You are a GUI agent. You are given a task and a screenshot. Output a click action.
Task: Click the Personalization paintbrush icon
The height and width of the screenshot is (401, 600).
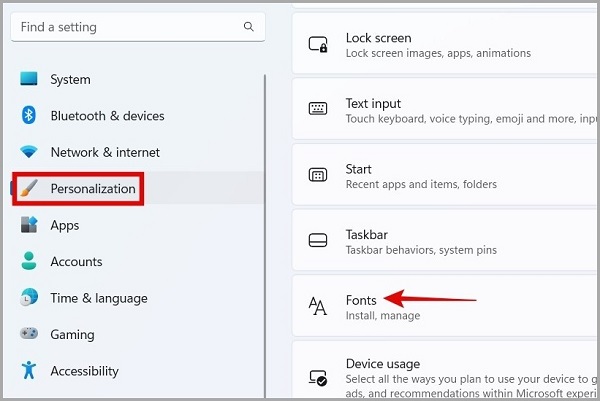pos(29,188)
